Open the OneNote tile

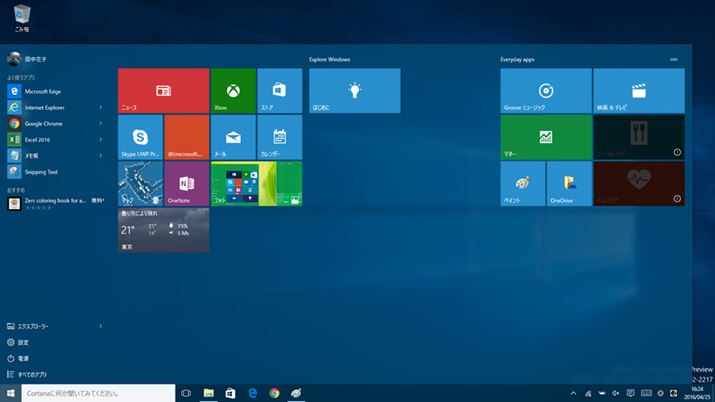coord(186,184)
